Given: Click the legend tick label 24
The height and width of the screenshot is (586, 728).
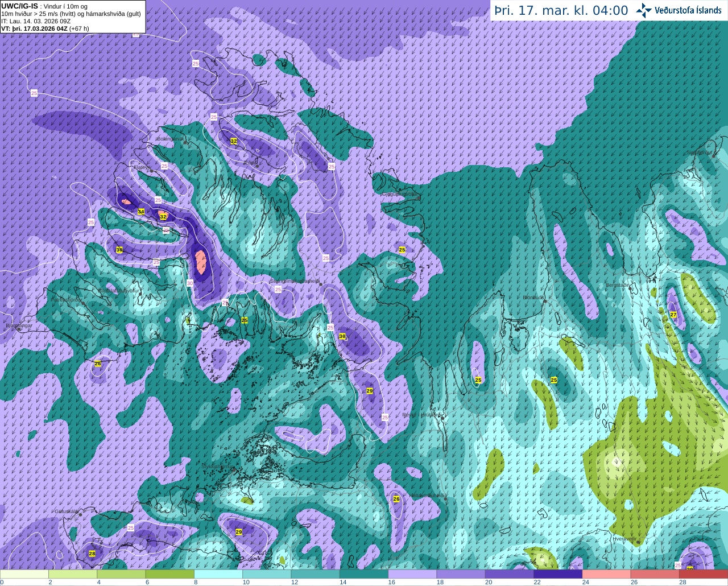Looking at the screenshot, I should click(585, 582).
